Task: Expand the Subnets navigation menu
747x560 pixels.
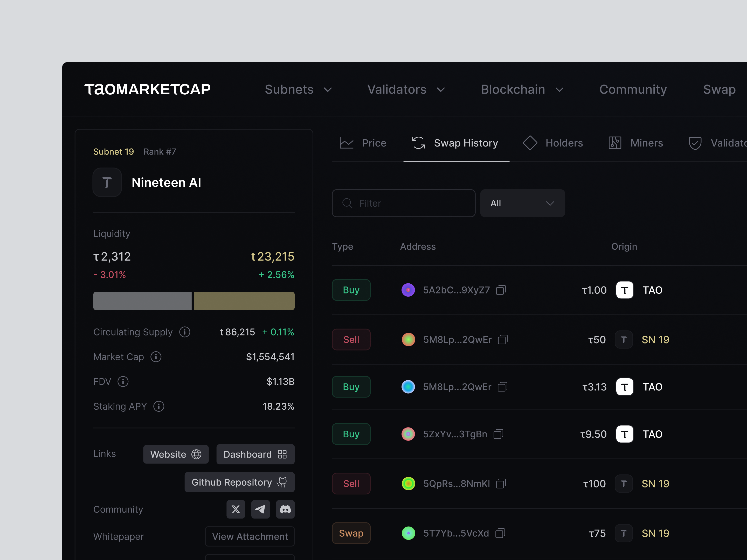Action: coord(298,89)
